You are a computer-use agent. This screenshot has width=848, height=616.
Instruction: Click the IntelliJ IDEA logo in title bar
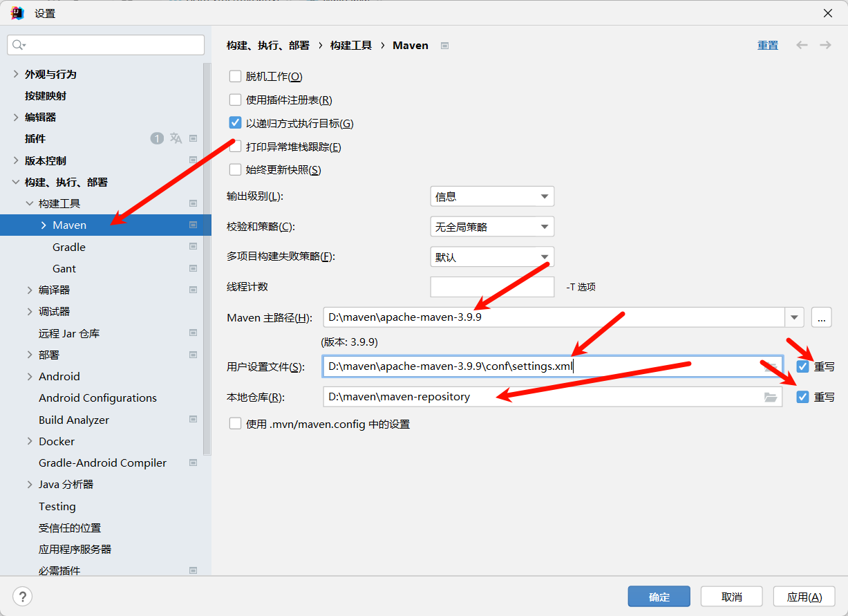[x=17, y=12]
